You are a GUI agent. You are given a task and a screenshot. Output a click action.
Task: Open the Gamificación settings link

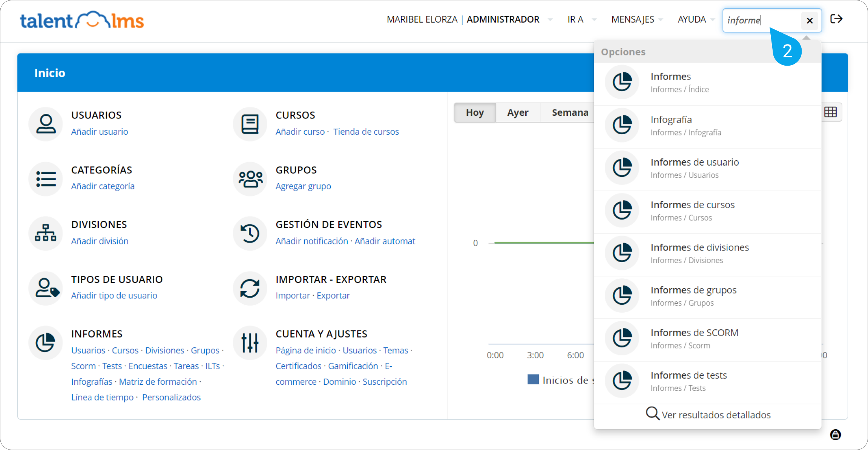point(353,366)
